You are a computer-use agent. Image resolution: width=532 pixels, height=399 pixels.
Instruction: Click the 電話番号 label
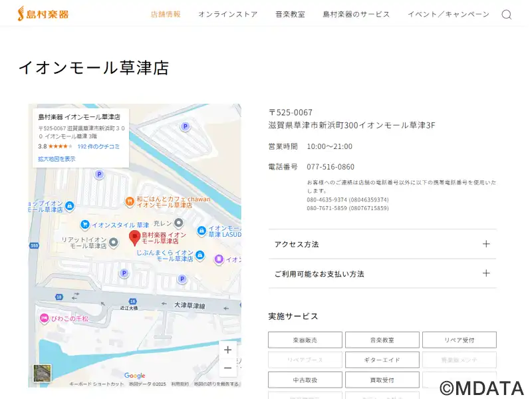pyautogui.click(x=283, y=167)
